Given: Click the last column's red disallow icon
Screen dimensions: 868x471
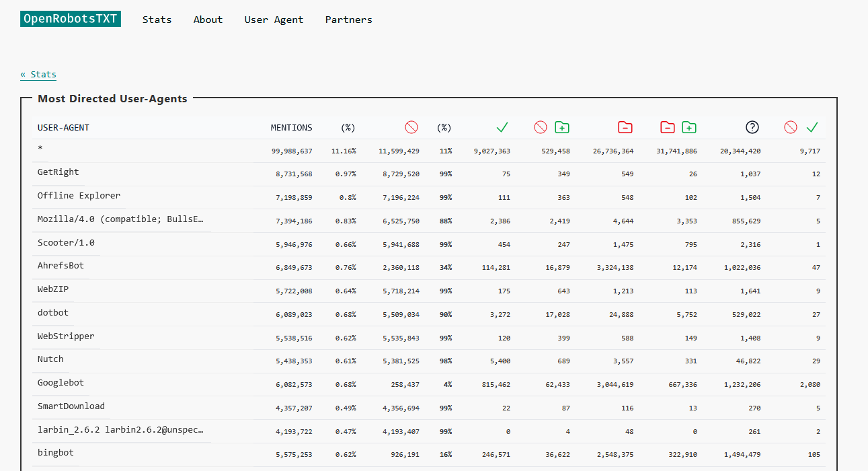Looking at the screenshot, I should click(x=791, y=127).
